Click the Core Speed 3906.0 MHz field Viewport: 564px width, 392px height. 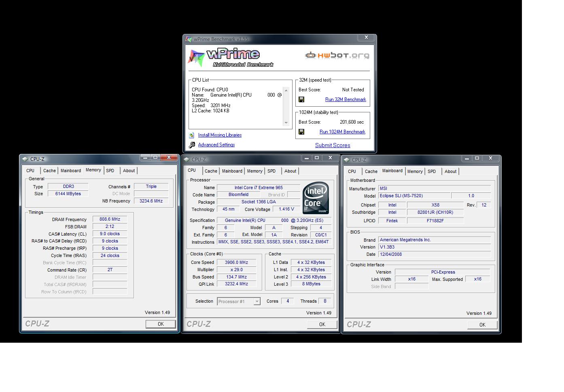point(236,262)
